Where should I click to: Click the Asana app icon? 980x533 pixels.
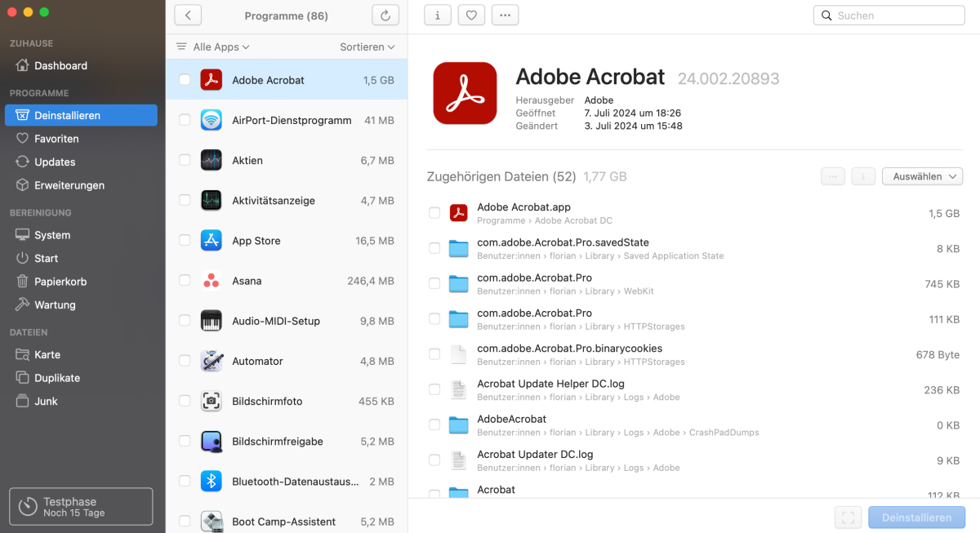pos(212,281)
